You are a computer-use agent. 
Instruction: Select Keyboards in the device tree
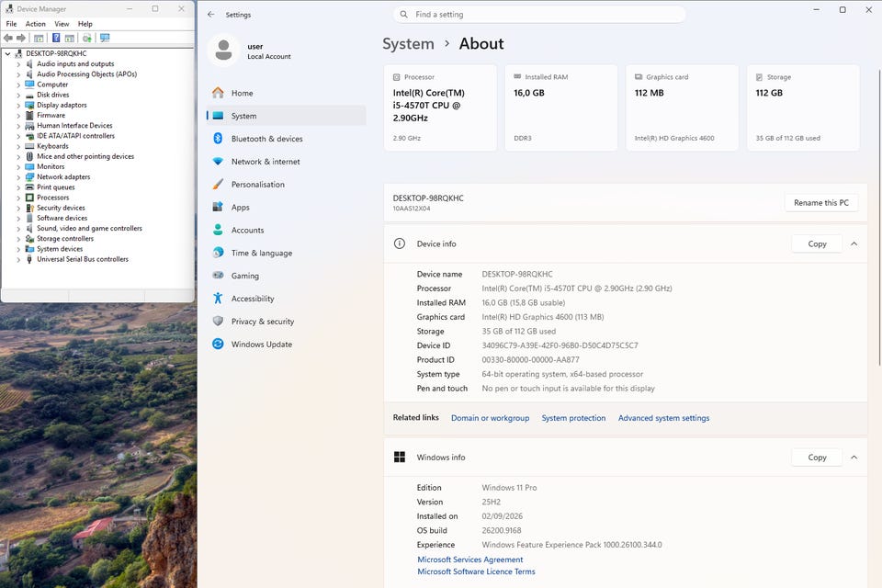coord(52,146)
